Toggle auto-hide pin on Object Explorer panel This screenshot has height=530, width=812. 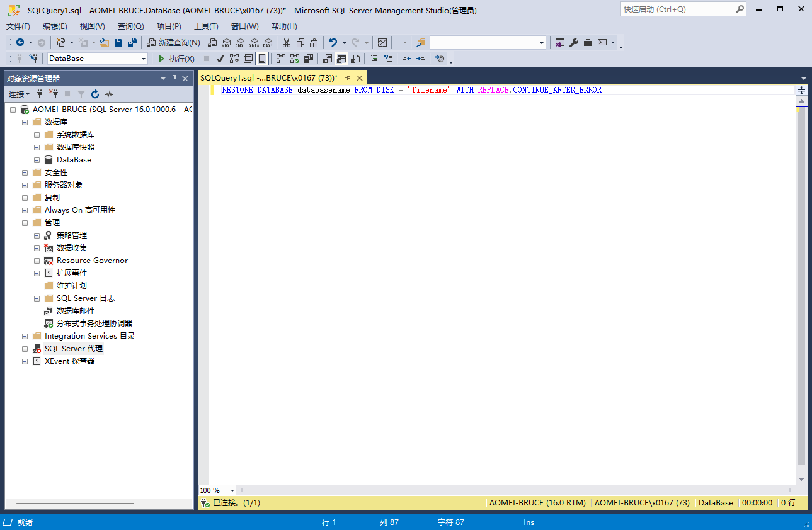(x=174, y=79)
